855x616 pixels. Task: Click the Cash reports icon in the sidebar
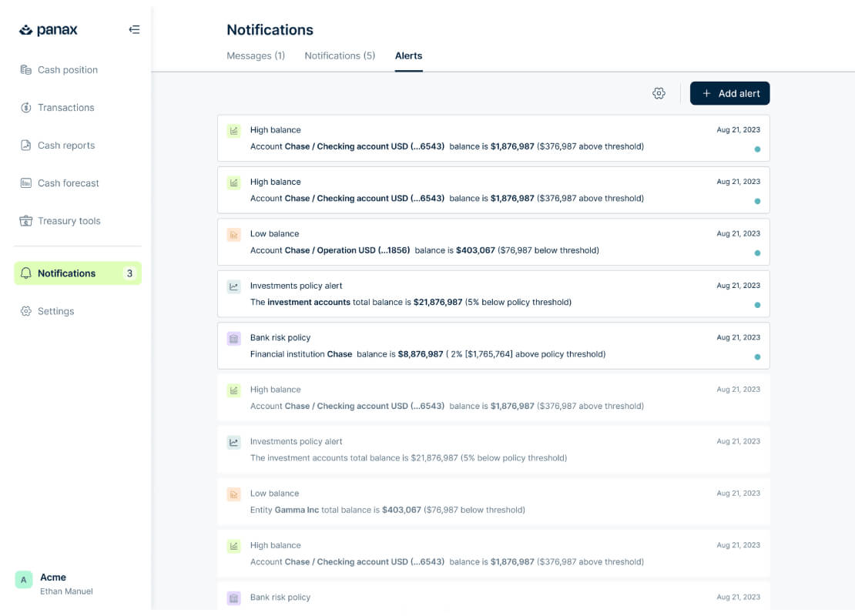click(x=25, y=145)
